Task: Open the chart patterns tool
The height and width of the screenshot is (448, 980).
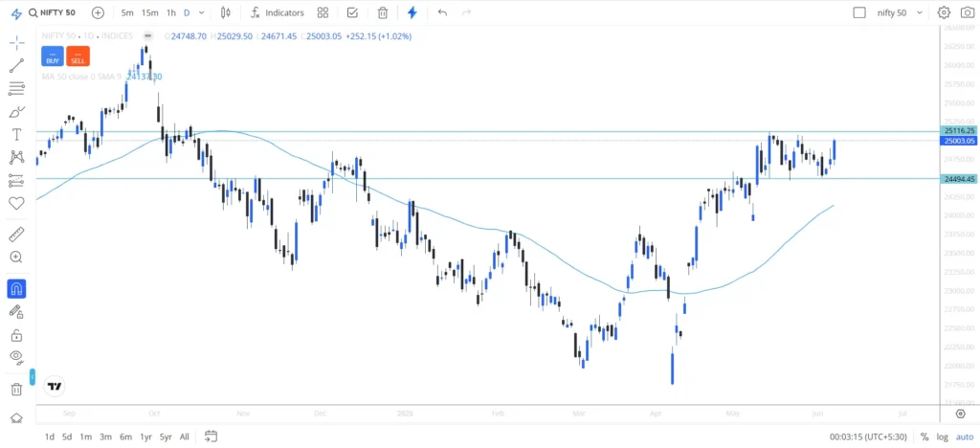Action: pyautogui.click(x=17, y=157)
